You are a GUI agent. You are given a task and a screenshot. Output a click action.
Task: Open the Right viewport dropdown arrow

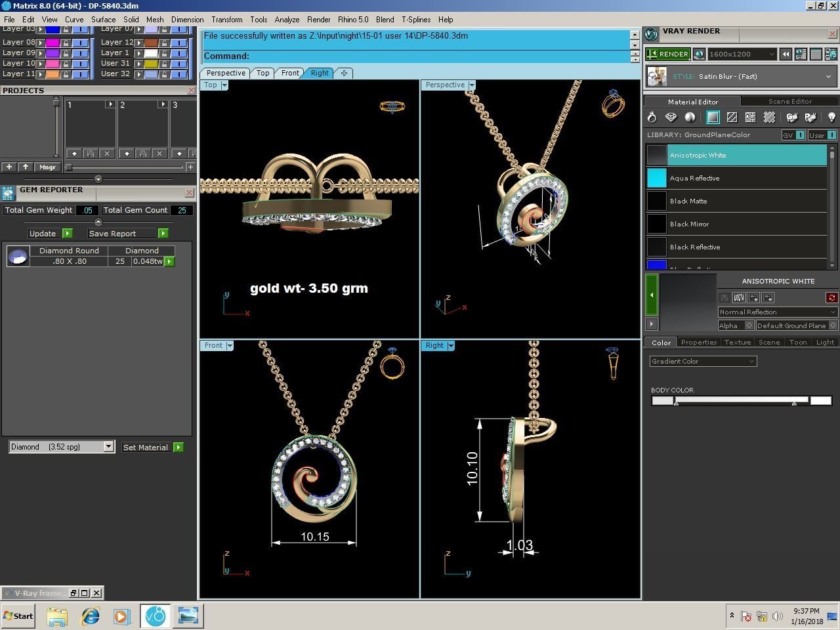[451, 346]
